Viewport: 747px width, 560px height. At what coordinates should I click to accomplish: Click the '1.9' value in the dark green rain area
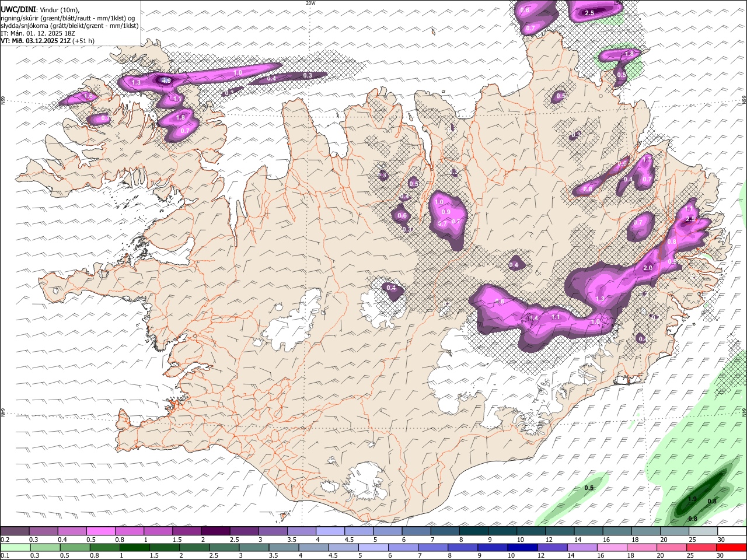pyautogui.click(x=692, y=499)
